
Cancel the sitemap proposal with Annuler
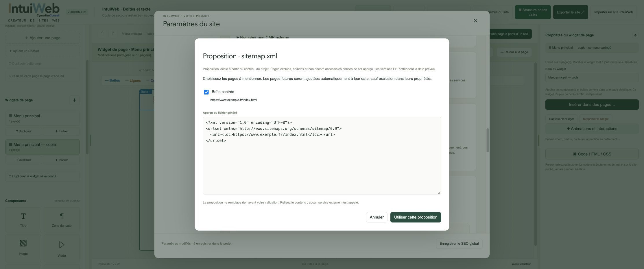point(377,217)
